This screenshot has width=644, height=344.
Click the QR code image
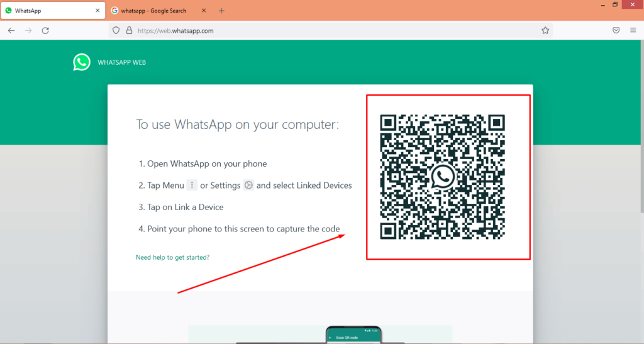(x=442, y=177)
